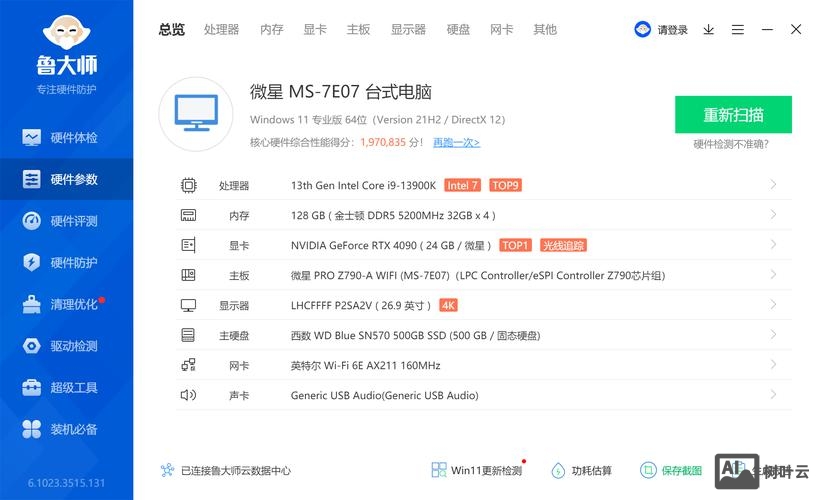Switch to the 内存 tab

pyautogui.click(x=271, y=30)
